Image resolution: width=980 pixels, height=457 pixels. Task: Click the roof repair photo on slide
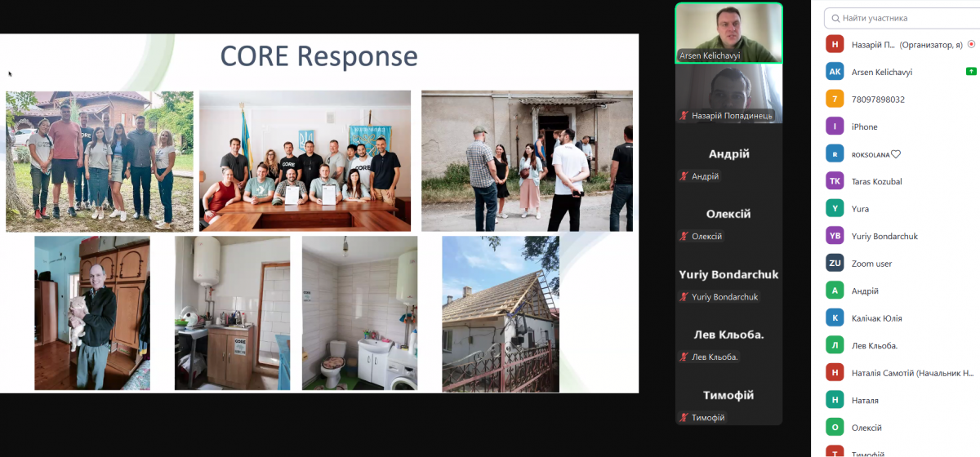coord(501,314)
